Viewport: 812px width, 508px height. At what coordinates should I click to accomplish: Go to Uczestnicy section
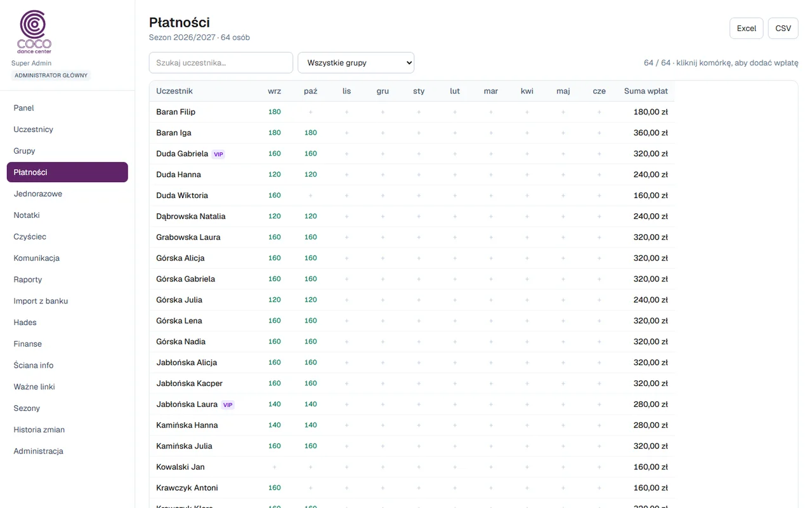(67, 130)
